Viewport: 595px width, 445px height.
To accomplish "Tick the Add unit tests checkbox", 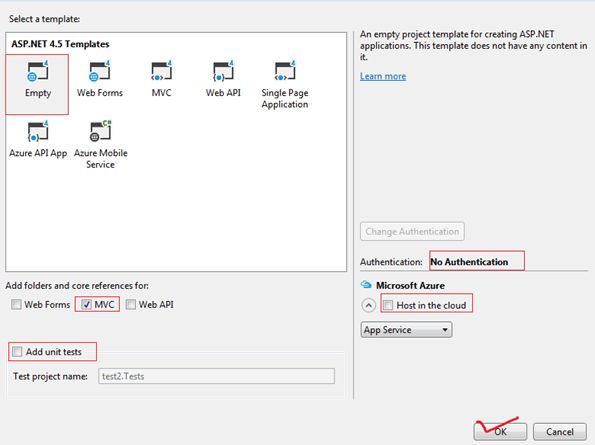I will pos(17,352).
